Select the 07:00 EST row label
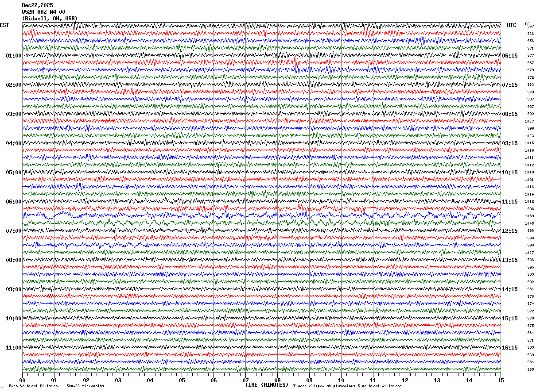The height and width of the screenshot is (392, 536). click(14, 231)
